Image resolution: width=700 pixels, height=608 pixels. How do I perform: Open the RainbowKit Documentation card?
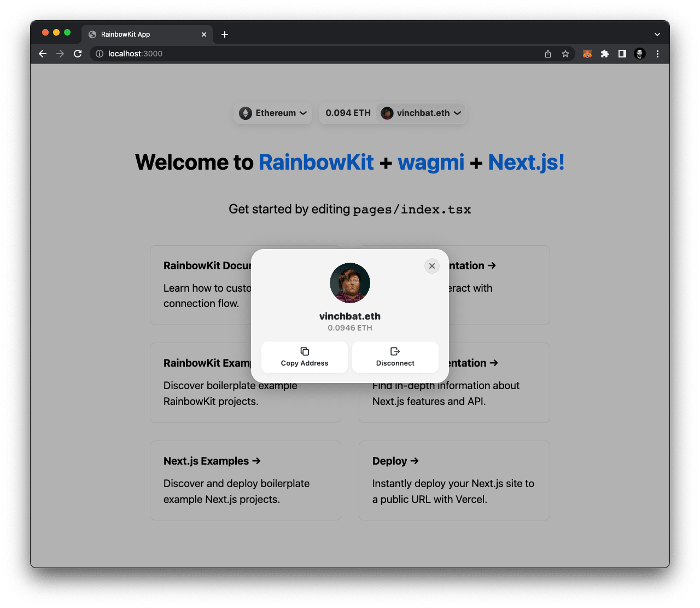201,285
